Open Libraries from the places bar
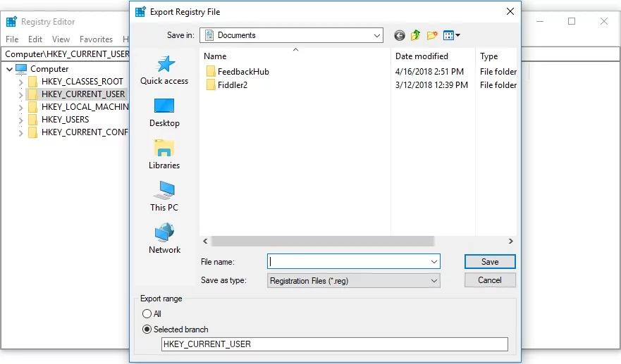The width and height of the screenshot is (621, 364). (164, 155)
